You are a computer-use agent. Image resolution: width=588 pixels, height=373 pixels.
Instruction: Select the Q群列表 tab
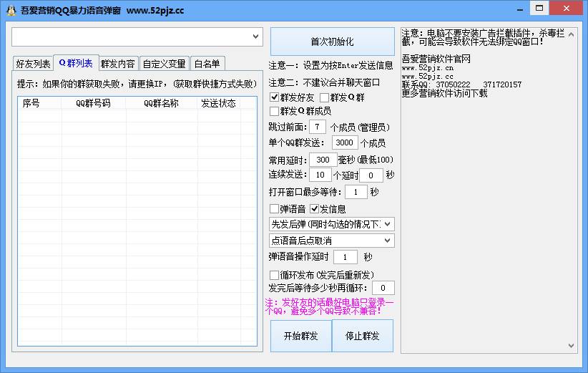pos(76,63)
